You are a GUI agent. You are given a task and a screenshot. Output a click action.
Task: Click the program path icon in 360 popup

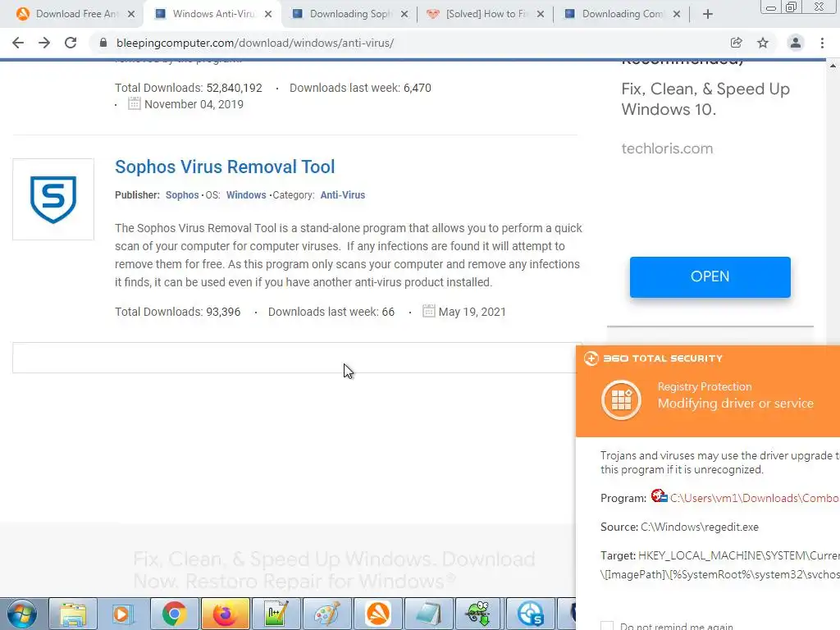pyautogui.click(x=659, y=496)
